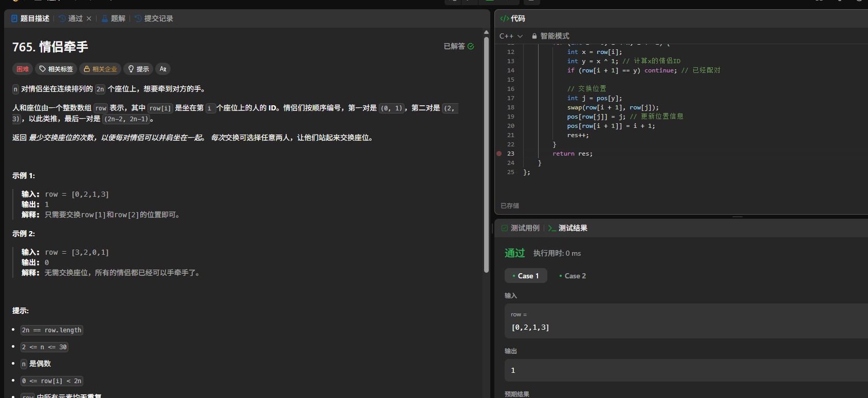This screenshot has width=868, height=398.
Task: Toggle 智能模式 lock
Action: coord(550,36)
